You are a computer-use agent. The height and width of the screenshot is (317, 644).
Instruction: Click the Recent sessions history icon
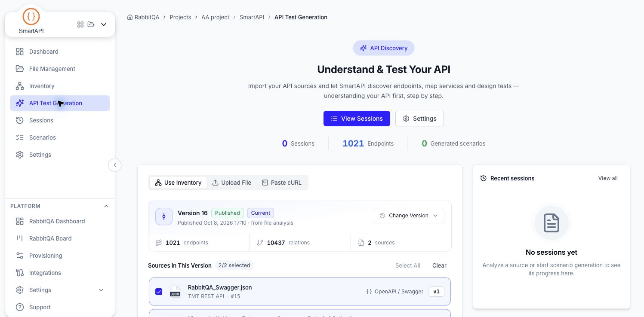pos(484,178)
